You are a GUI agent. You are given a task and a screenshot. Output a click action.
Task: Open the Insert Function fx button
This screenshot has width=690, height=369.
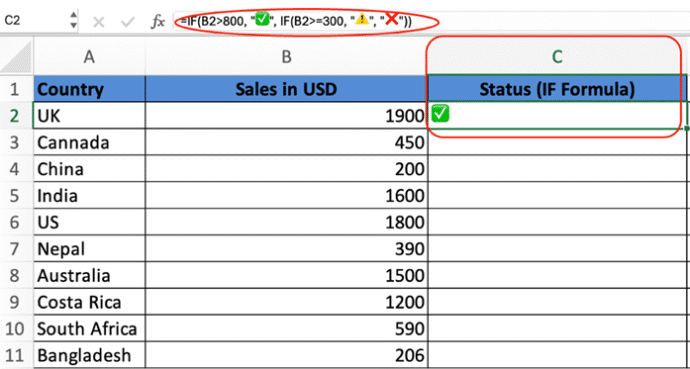pyautogui.click(x=157, y=22)
